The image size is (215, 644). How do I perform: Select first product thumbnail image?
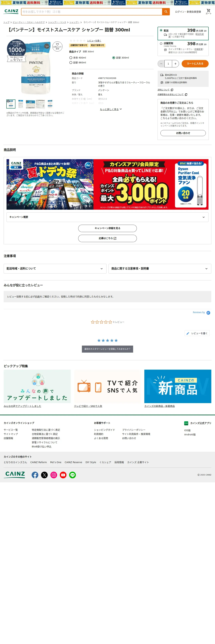11,104
